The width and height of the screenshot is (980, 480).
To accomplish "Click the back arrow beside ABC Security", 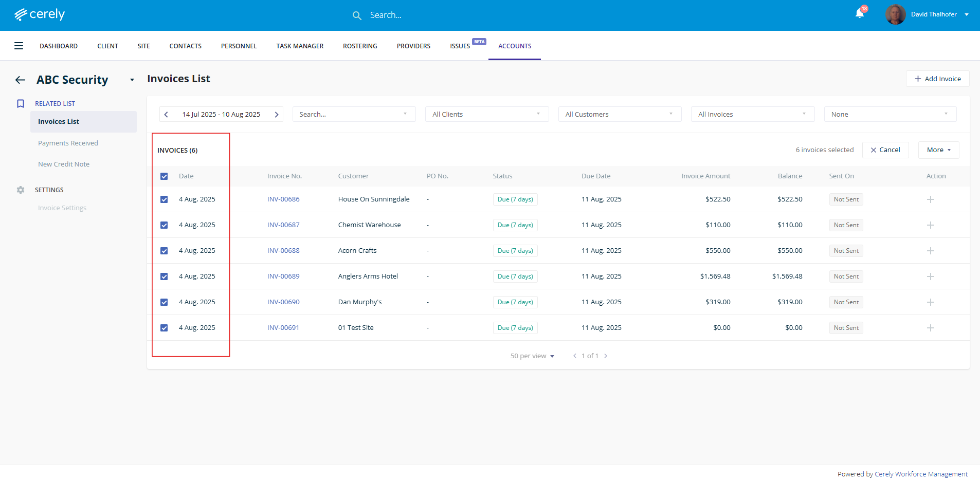I will 20,80.
